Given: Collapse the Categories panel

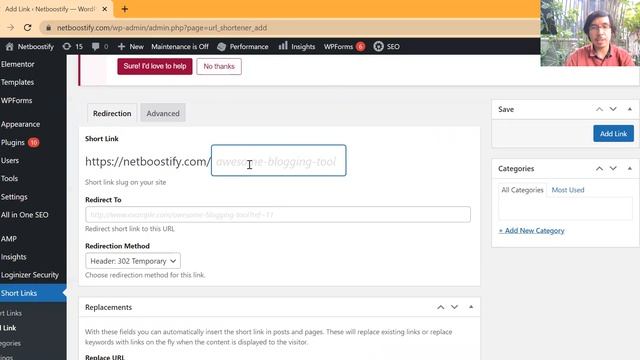Looking at the screenshot, I should point(630,169).
